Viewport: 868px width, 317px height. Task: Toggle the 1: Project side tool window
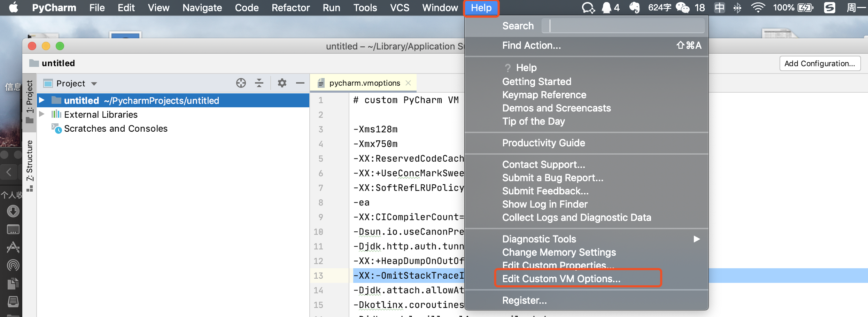(29, 103)
